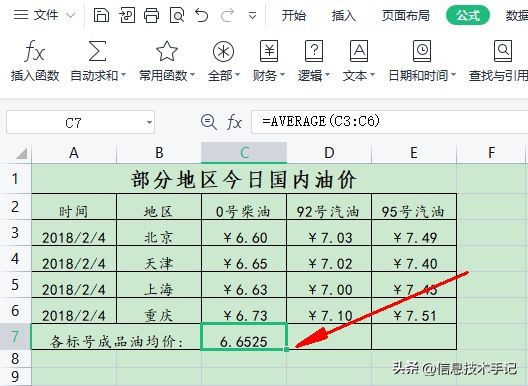Click the 92号汽油 header cell

[329, 207]
